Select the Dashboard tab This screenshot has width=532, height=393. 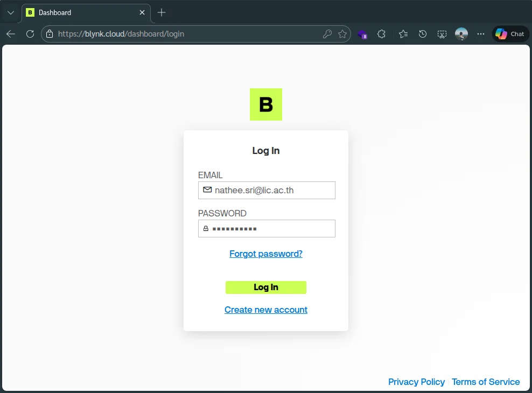tap(81, 12)
